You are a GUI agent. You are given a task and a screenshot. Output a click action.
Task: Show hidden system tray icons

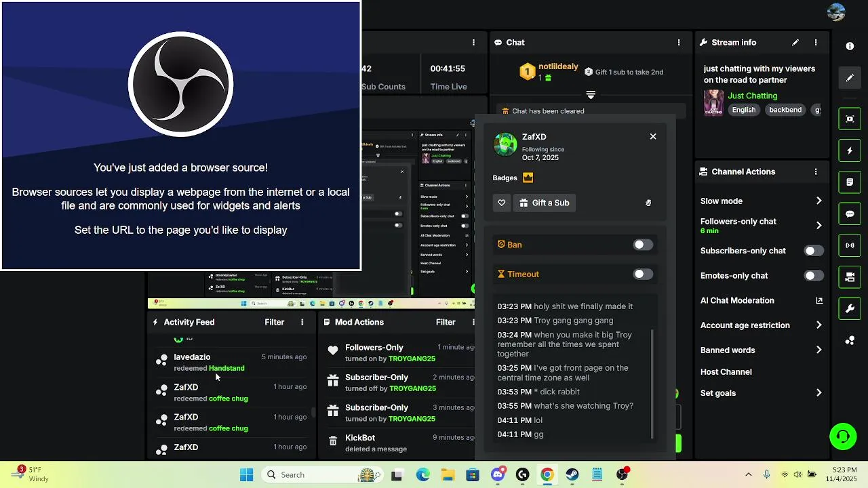pos(749,474)
